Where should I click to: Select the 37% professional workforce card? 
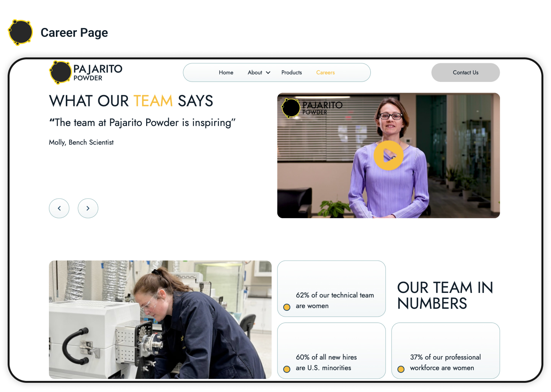tap(446, 351)
